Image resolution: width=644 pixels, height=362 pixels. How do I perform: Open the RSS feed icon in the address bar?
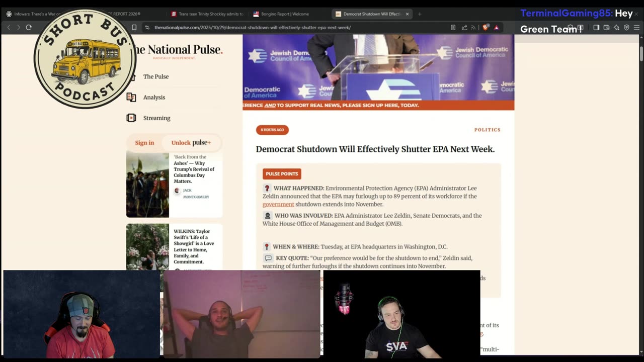pos(473,27)
